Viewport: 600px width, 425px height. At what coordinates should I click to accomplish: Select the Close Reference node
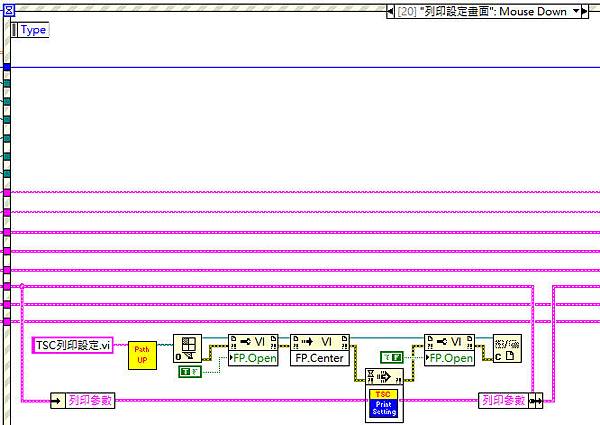507,348
